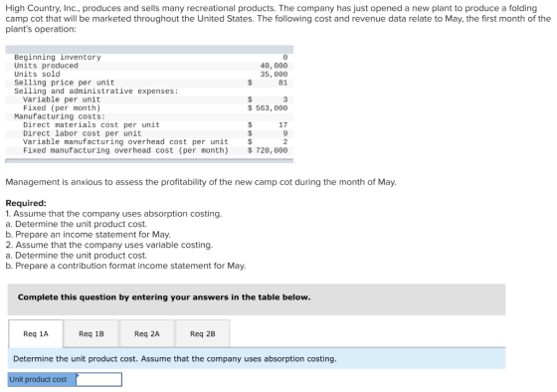The height and width of the screenshot is (392, 557).
Task: Open the Req 1A tab
Action: (36, 333)
